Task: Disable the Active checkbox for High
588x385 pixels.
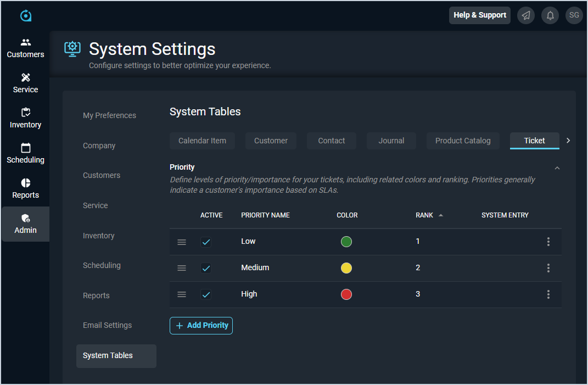Action: point(206,295)
